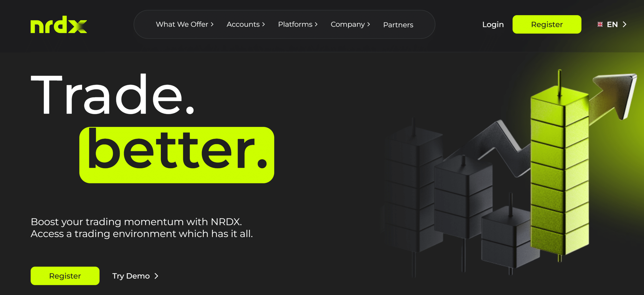644x295 pixels.
Task: Click the Register button in the header
Action: pyautogui.click(x=547, y=24)
